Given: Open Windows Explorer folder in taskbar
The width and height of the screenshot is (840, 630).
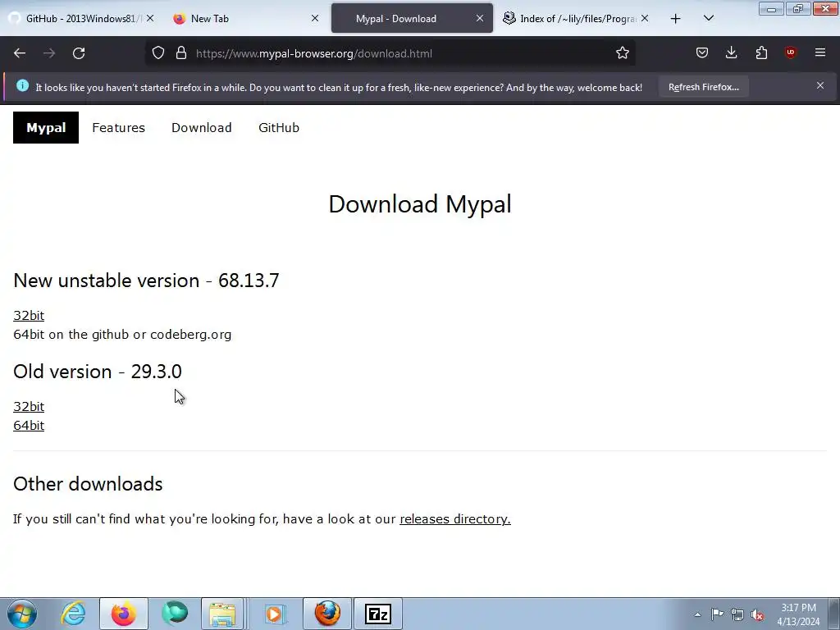Looking at the screenshot, I should pyautogui.click(x=223, y=614).
